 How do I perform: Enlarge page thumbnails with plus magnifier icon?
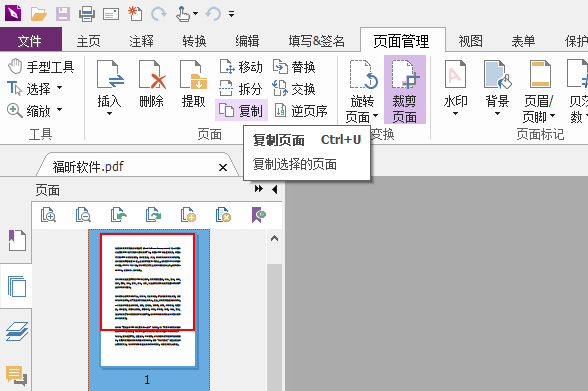click(48, 215)
